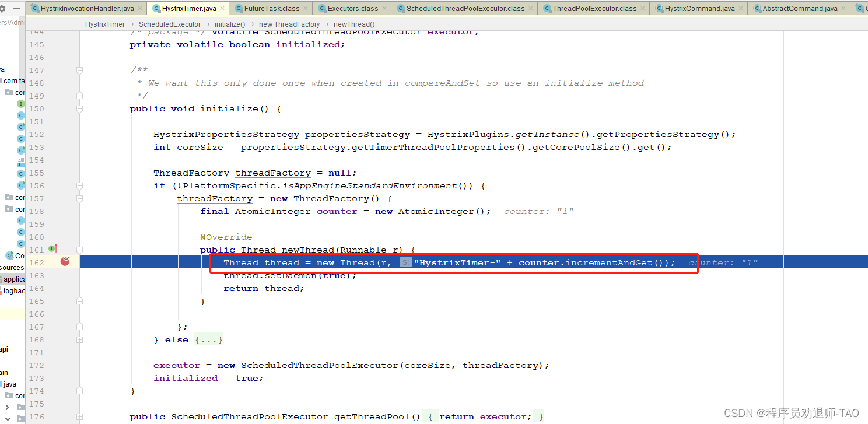Screen dimensions: 868x424
Task: Expand the folded {...} placeholder after else
Action: [x=209, y=339]
